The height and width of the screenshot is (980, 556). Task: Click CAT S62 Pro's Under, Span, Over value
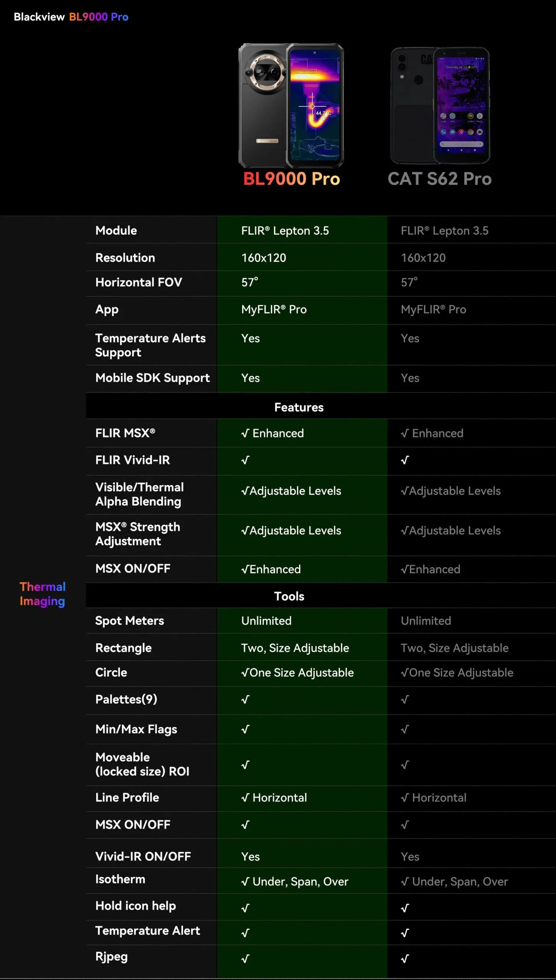point(454,882)
